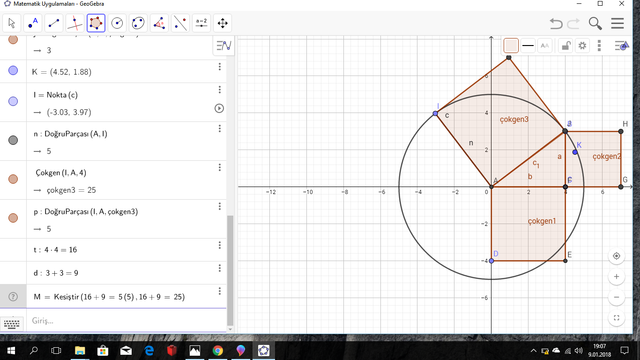
Task: Select the Circle with center tool
Action: pyautogui.click(x=117, y=23)
